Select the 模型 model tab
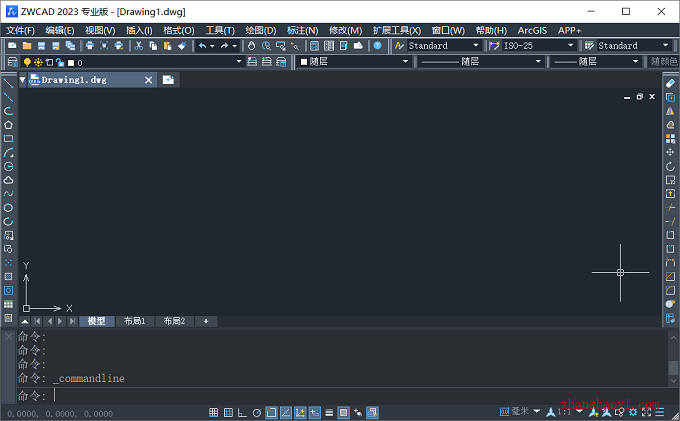This screenshot has height=421, width=680. pos(96,321)
